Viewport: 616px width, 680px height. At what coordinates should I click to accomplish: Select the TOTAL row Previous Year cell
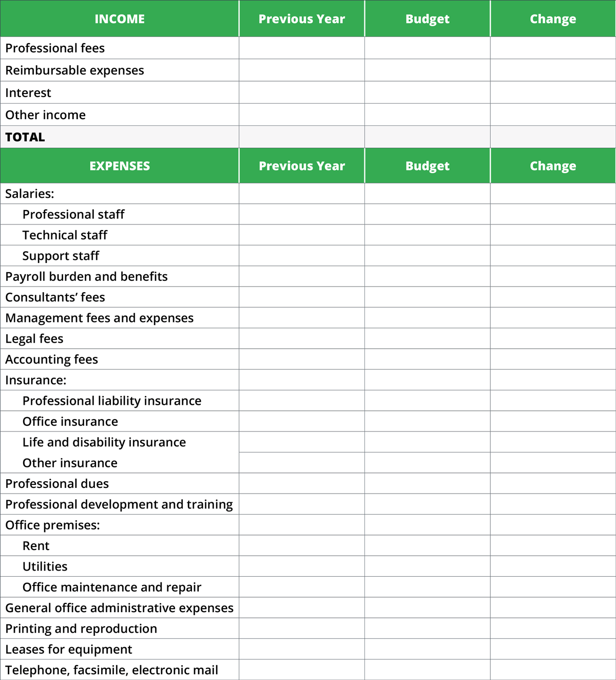tap(302, 137)
